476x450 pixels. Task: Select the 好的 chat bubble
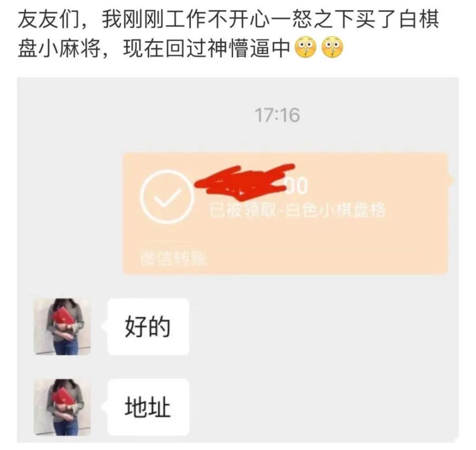[149, 326]
